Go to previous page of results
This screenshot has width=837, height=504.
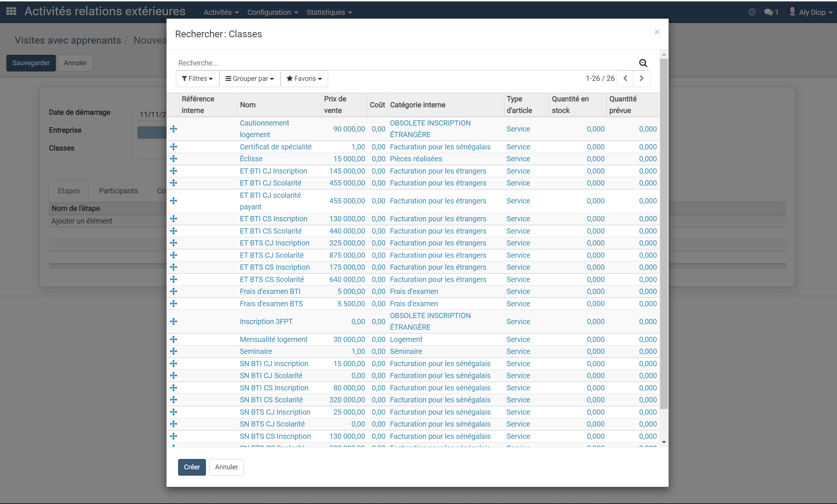click(625, 79)
